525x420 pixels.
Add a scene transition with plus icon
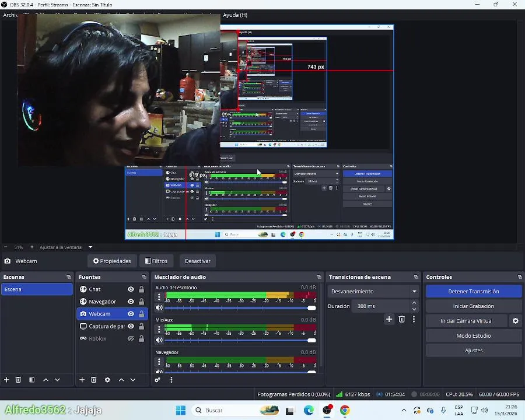pyautogui.click(x=389, y=319)
